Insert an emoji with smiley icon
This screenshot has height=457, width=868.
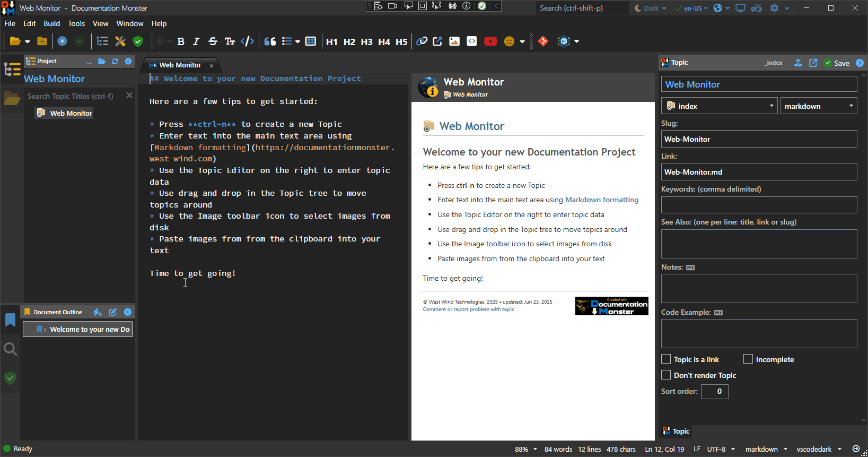509,41
